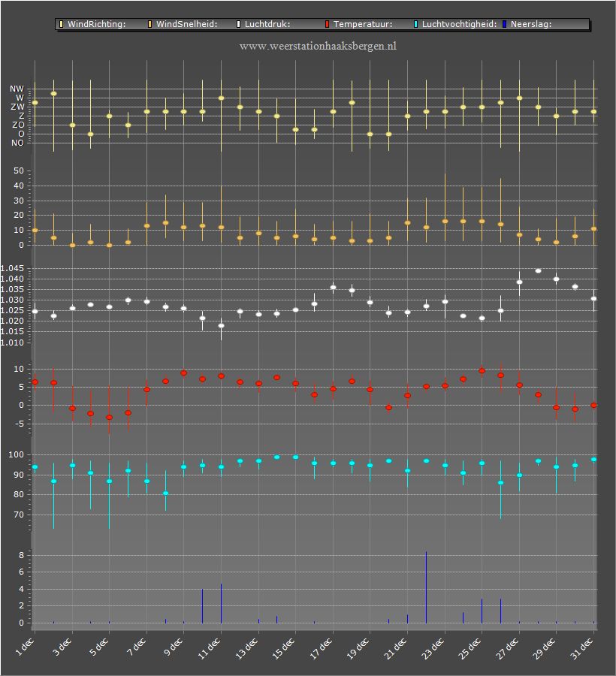Click the wind direction point on 19 dec
Viewport: 616px width, 676px height.
[370, 134]
